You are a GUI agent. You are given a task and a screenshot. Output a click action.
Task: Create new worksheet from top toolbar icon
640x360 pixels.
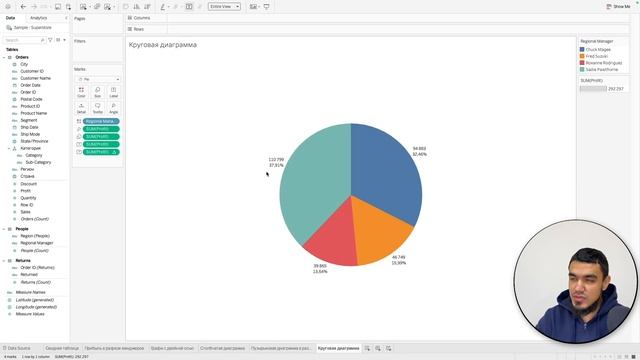[83, 7]
